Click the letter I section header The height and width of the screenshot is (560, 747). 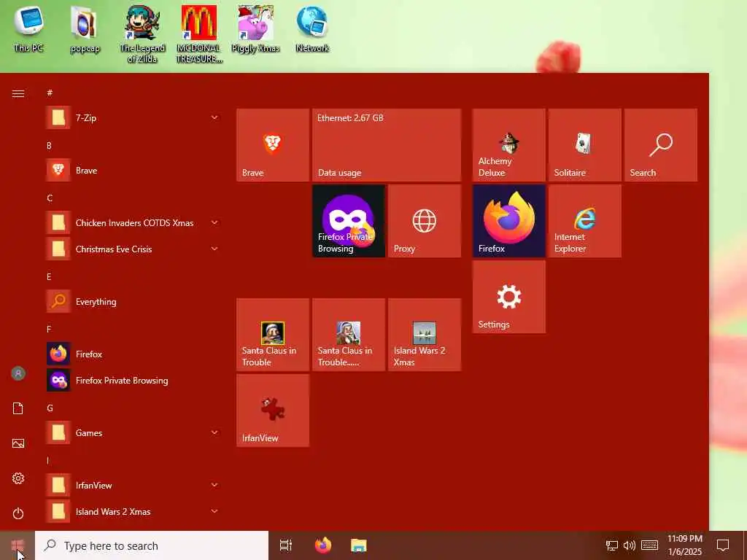click(x=47, y=460)
